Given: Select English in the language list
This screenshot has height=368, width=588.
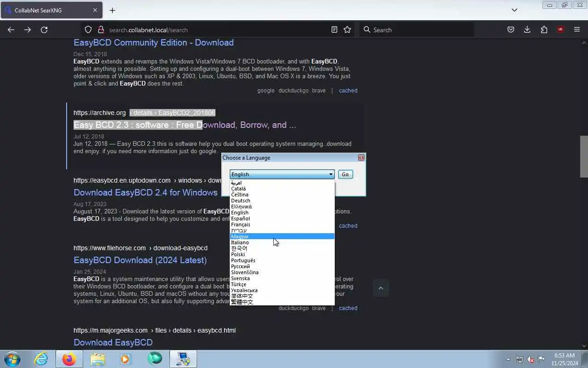Looking at the screenshot, I should (x=282, y=213).
